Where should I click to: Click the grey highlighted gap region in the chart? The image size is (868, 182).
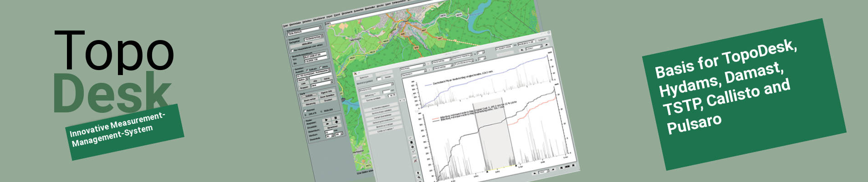point(494,134)
